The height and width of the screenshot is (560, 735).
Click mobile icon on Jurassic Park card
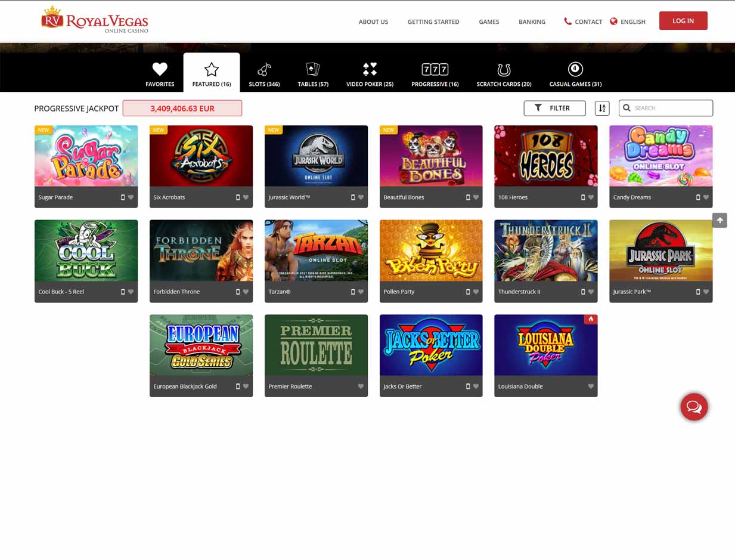coord(698,292)
